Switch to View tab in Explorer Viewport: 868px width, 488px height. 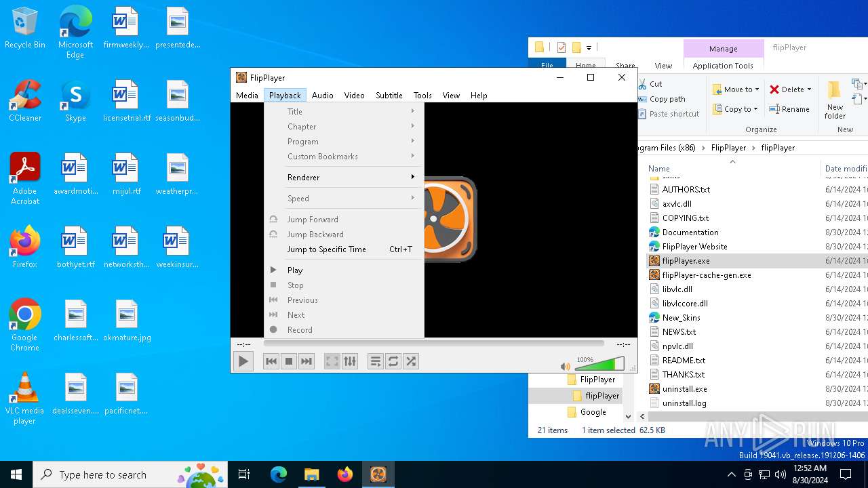click(x=663, y=66)
